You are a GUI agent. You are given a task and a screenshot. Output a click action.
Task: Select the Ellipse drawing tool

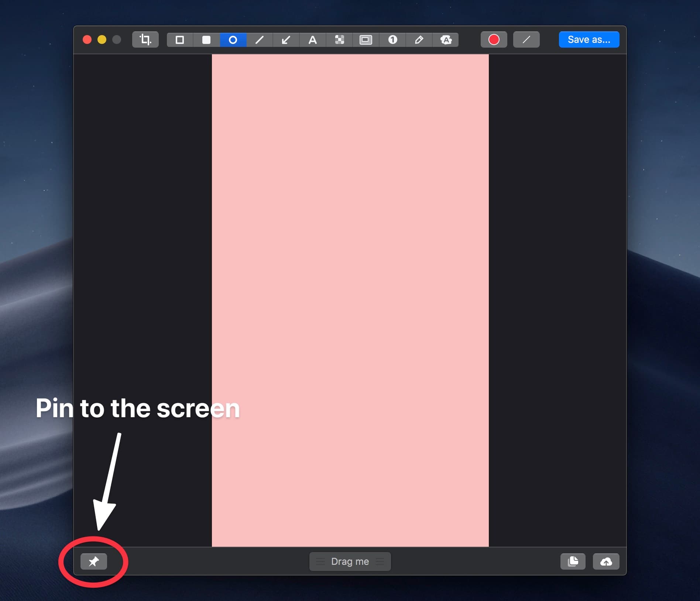click(233, 40)
